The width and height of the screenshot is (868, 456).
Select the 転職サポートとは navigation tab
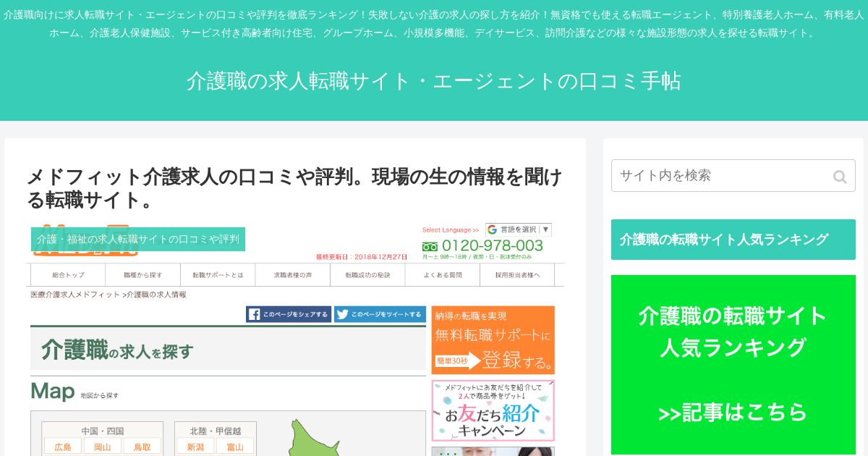218,275
